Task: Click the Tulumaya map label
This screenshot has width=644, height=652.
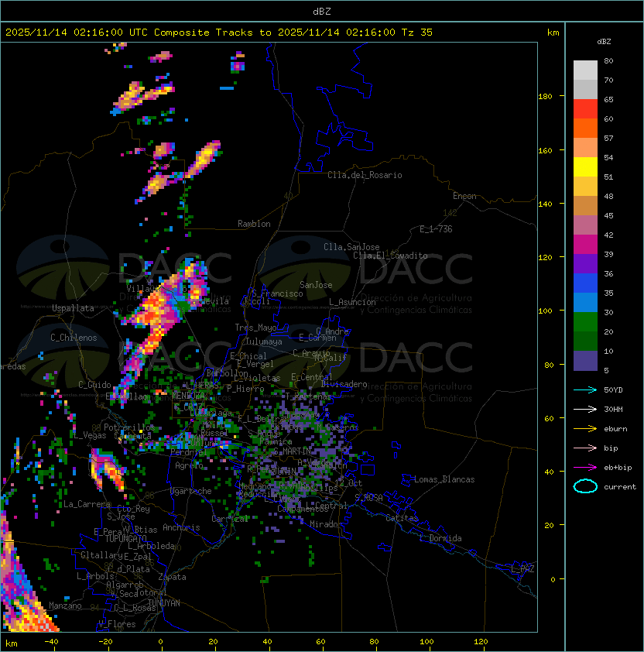Action: [264, 341]
